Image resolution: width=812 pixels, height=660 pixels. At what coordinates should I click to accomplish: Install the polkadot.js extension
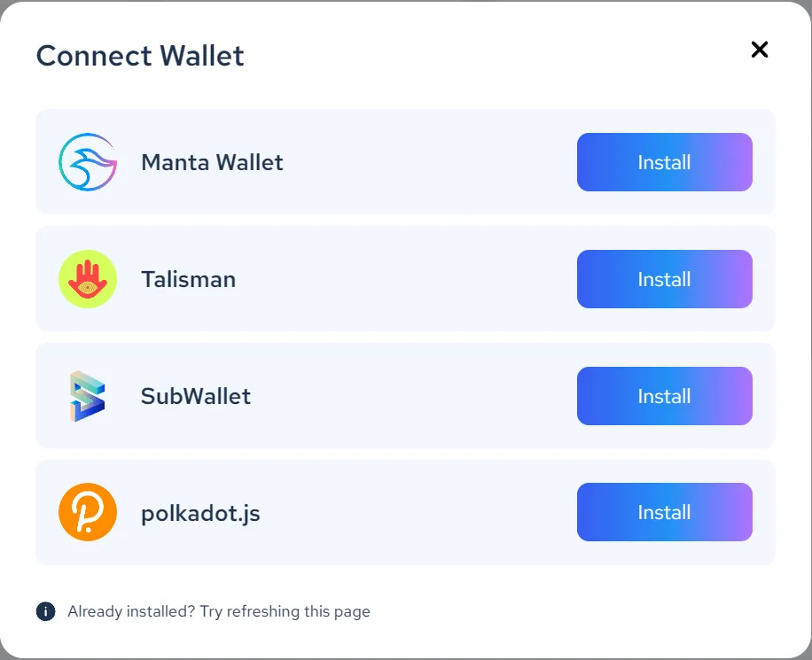click(x=664, y=512)
